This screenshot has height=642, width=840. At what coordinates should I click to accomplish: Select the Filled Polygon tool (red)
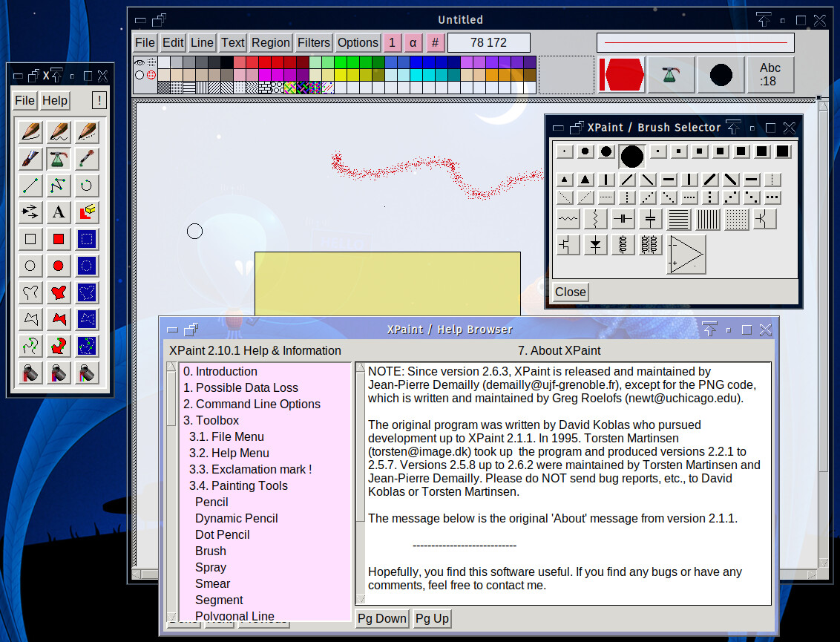[x=59, y=319]
